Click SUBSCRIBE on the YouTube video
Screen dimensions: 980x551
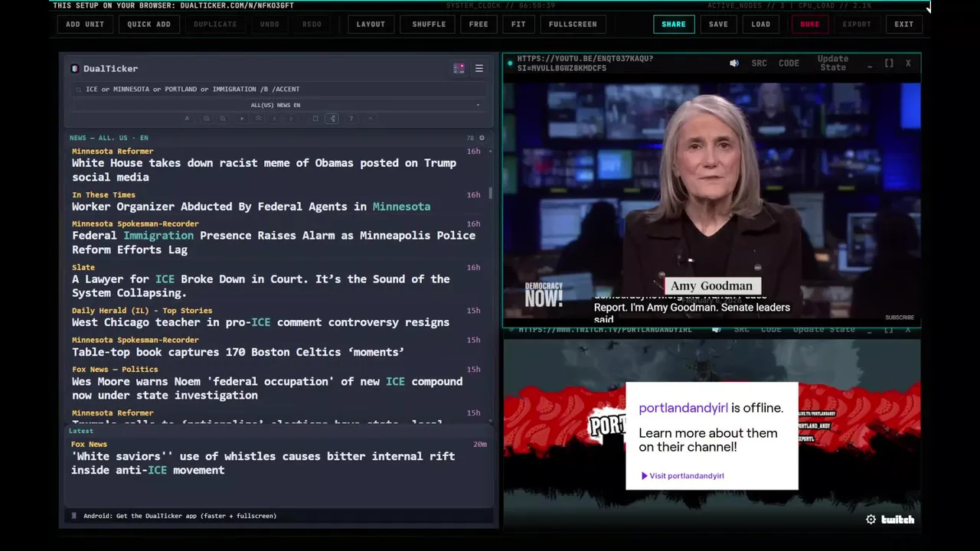point(900,318)
